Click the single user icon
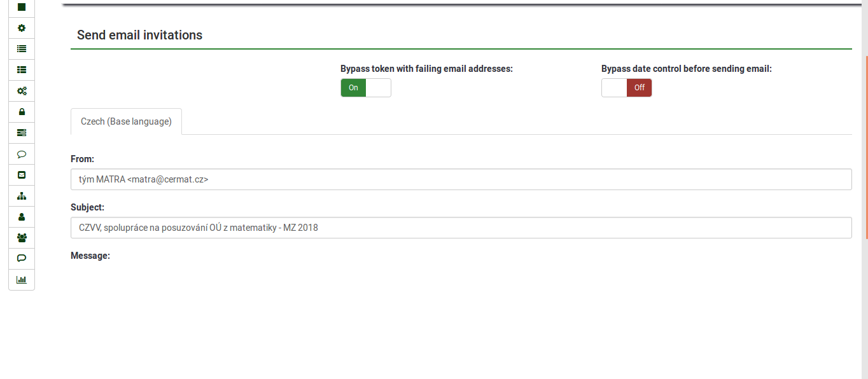The width and height of the screenshot is (868, 379). (22, 217)
